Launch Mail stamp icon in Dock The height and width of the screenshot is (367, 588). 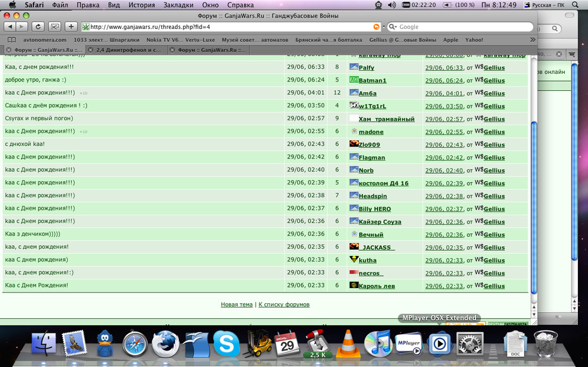(x=74, y=343)
